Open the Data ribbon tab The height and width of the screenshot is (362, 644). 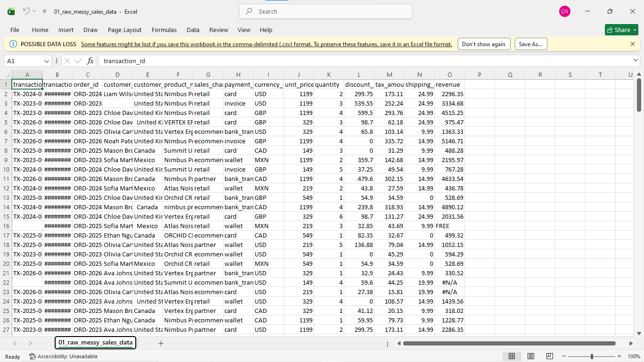coord(193,30)
